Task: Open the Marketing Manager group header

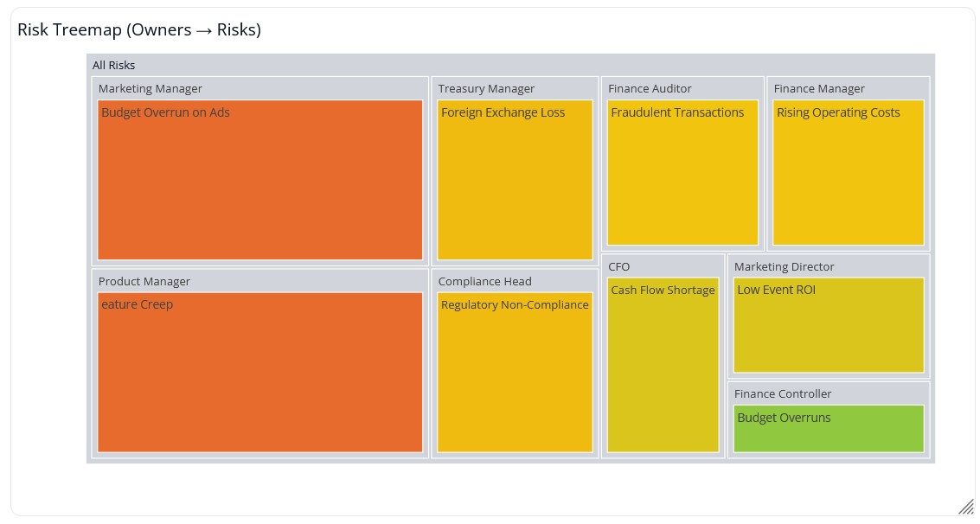Action: tap(151, 88)
